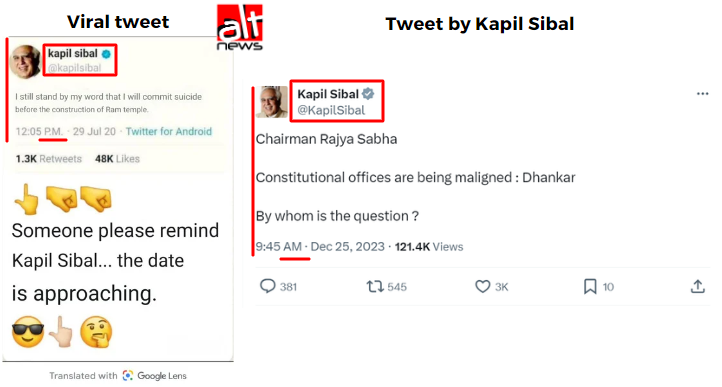Click the share upload icon
The height and width of the screenshot is (387, 722).
(698, 286)
